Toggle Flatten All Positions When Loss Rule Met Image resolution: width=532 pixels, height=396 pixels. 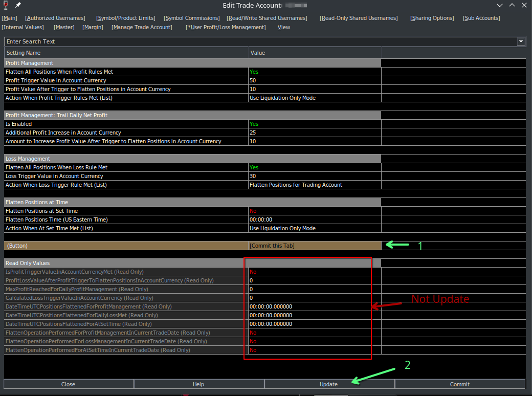tap(254, 167)
